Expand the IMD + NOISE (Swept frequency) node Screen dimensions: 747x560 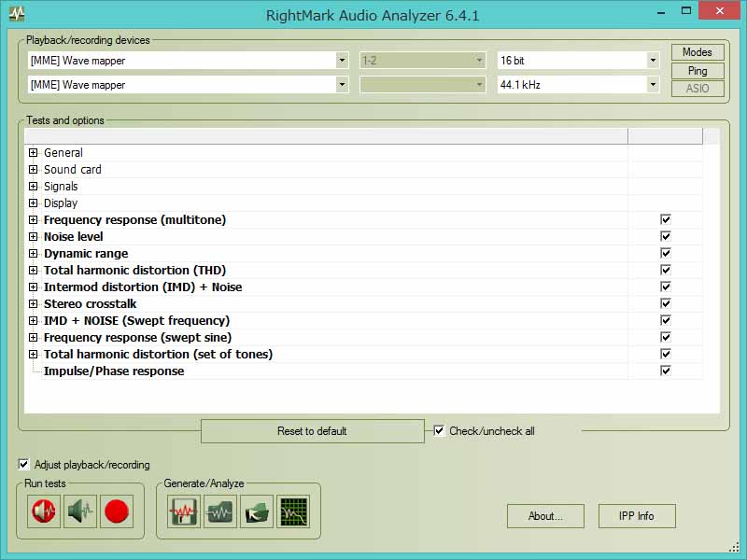click(33, 320)
